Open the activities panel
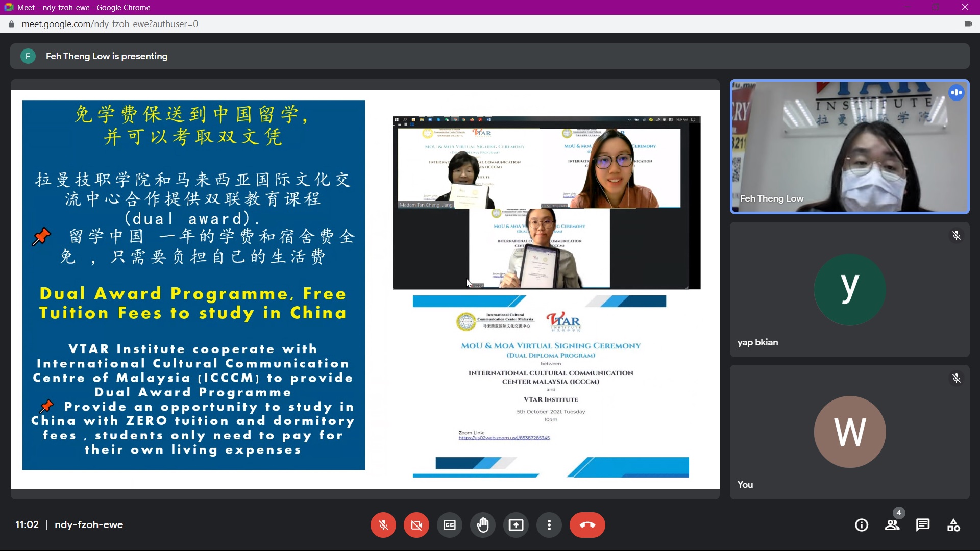Viewport: 980px width, 551px height. click(x=953, y=525)
